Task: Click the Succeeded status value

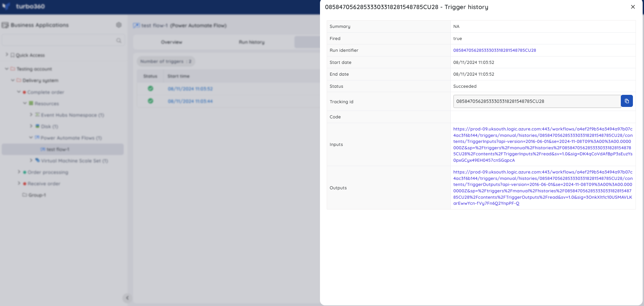Action: click(465, 86)
